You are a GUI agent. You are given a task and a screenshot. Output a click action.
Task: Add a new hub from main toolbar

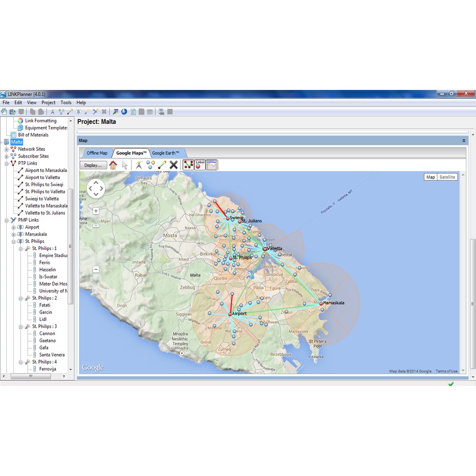click(79, 112)
